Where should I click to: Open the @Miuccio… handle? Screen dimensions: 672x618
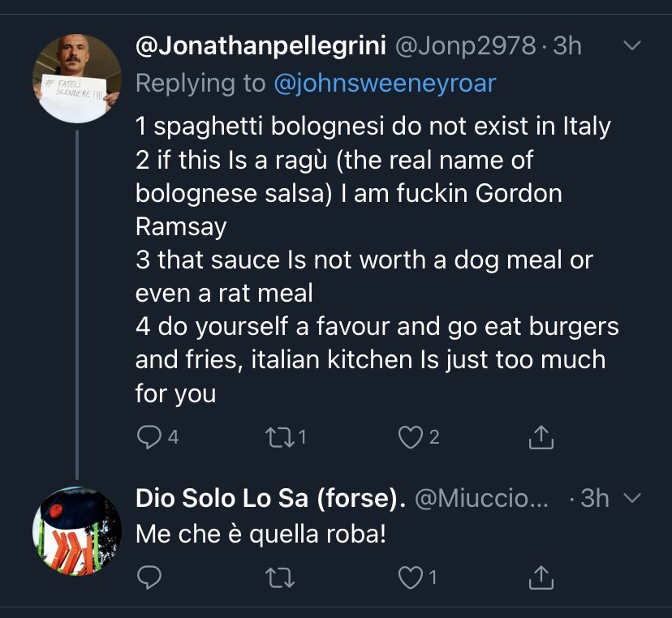[x=484, y=499]
